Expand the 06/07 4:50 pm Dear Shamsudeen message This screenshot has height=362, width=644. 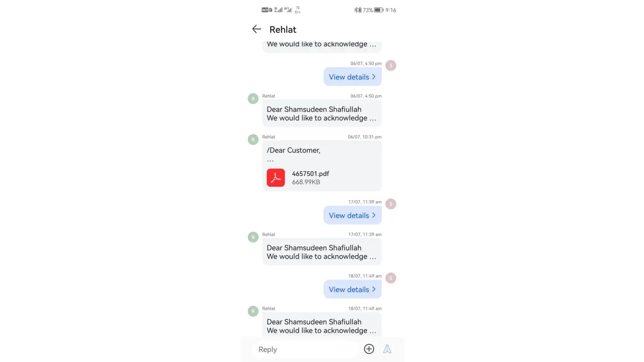pyautogui.click(x=322, y=114)
